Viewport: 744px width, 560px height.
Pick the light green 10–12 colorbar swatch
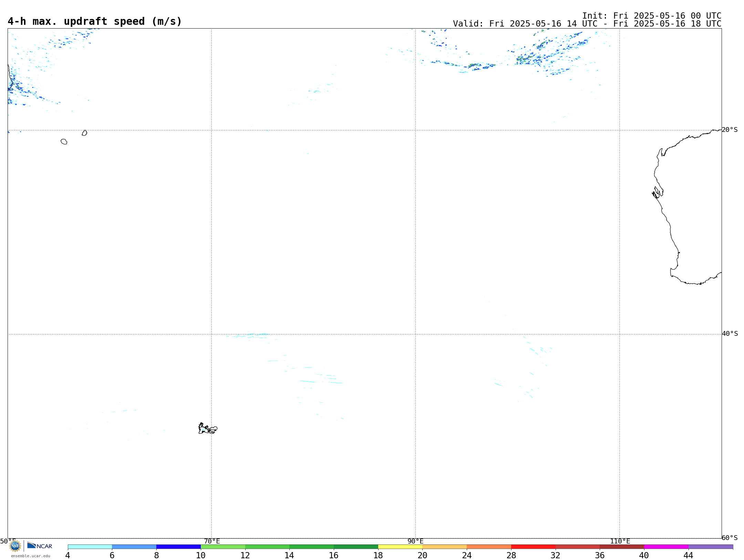coord(223,547)
